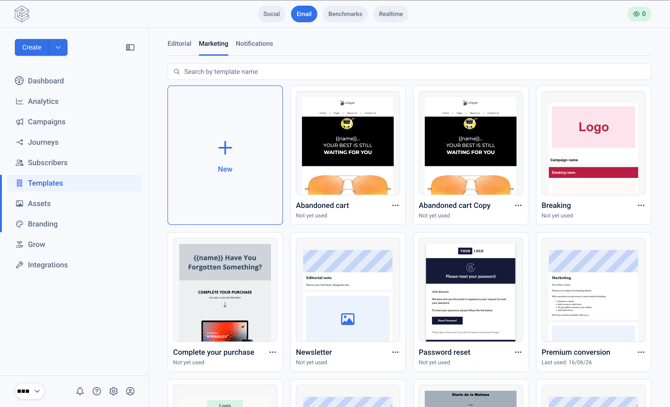The width and height of the screenshot is (670, 407).
Task: Open the workspace switcher dropdown
Action: point(29,391)
